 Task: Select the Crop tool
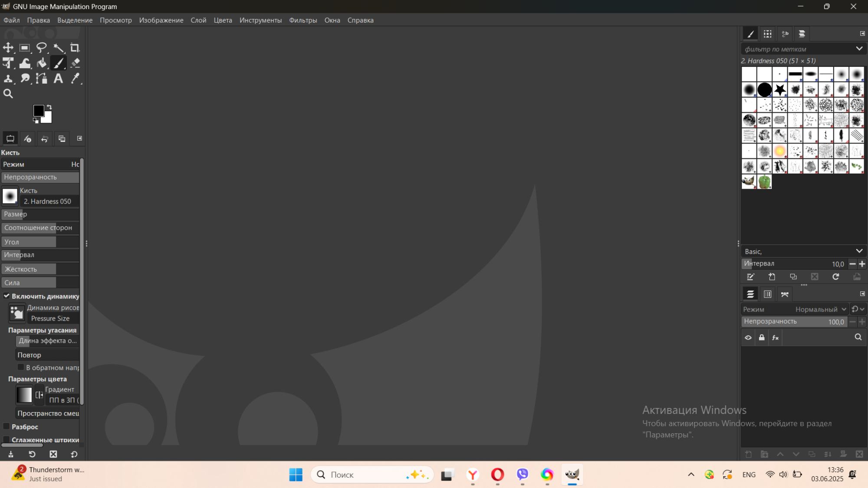point(75,48)
